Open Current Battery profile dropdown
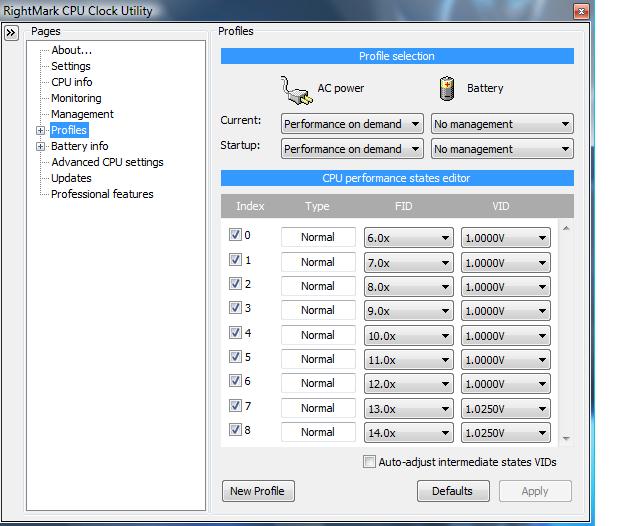 (502, 124)
